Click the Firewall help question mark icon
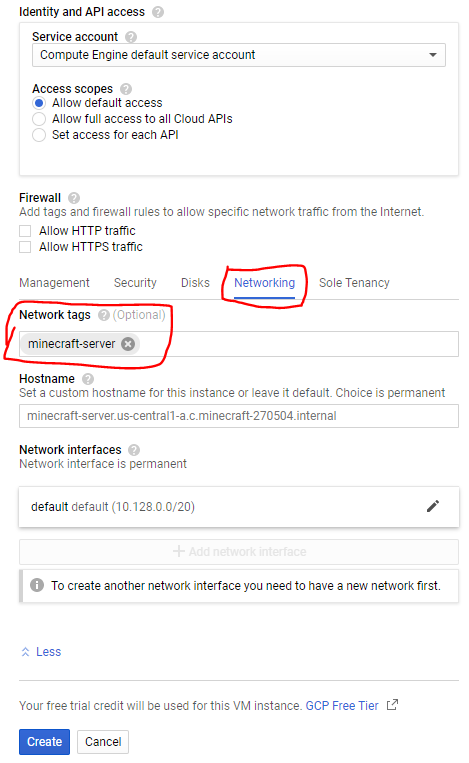The image size is (469, 763). point(74,198)
